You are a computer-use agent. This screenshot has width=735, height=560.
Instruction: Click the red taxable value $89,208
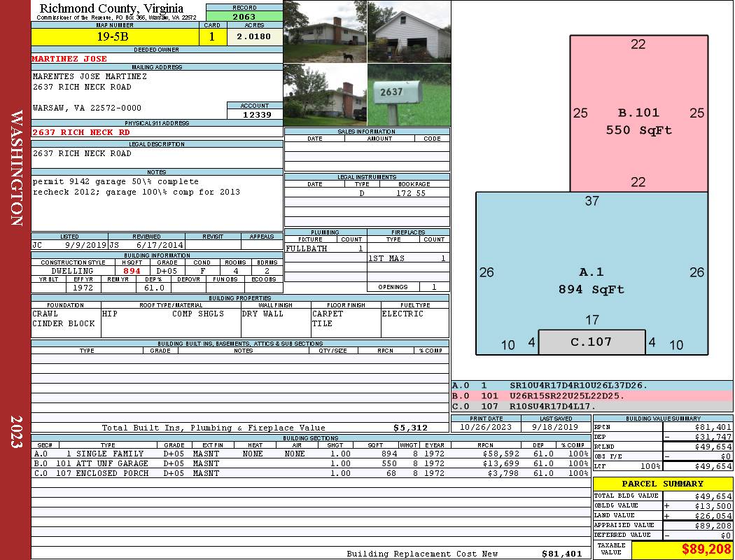click(706, 549)
